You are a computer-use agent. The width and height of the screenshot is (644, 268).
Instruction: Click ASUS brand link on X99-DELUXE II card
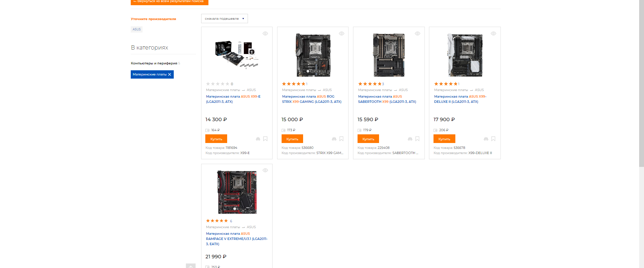point(479,90)
